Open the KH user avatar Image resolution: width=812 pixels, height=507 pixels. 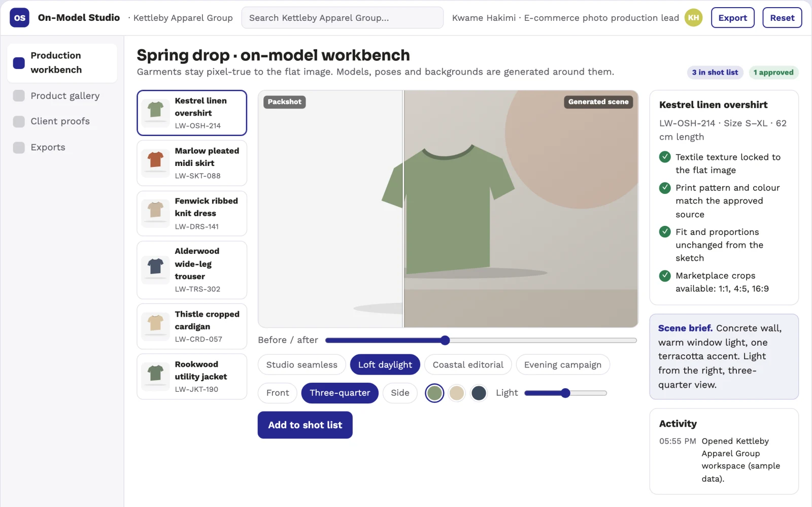(693, 18)
